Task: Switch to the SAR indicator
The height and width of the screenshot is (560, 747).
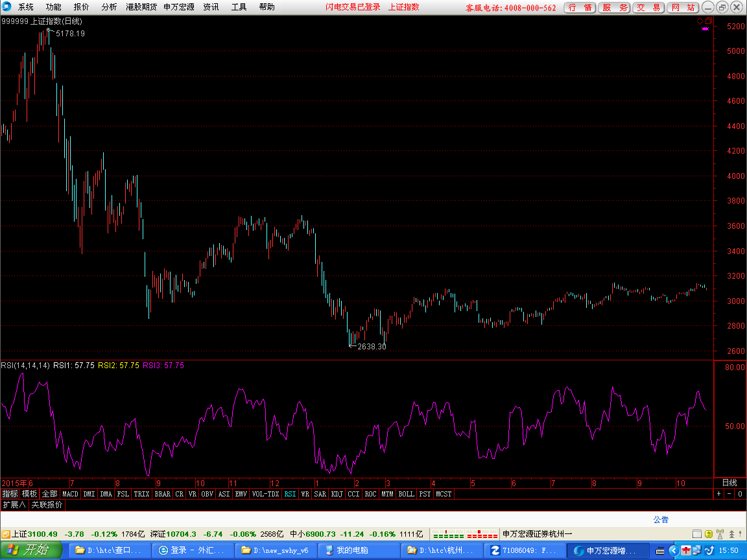Action: 320,494
